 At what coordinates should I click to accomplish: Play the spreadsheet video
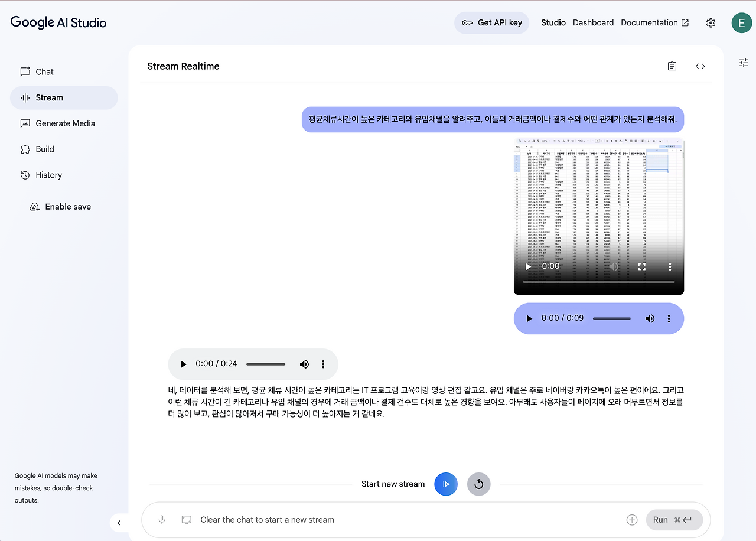(x=528, y=266)
